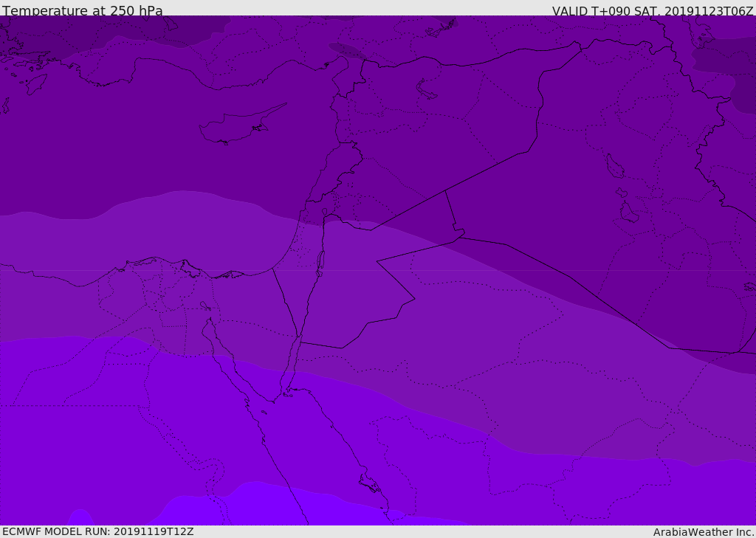Screen dimensions: 756x538
Task: Click the 'ArabiaWeather Inc.' credit text
Action: click(x=703, y=532)
